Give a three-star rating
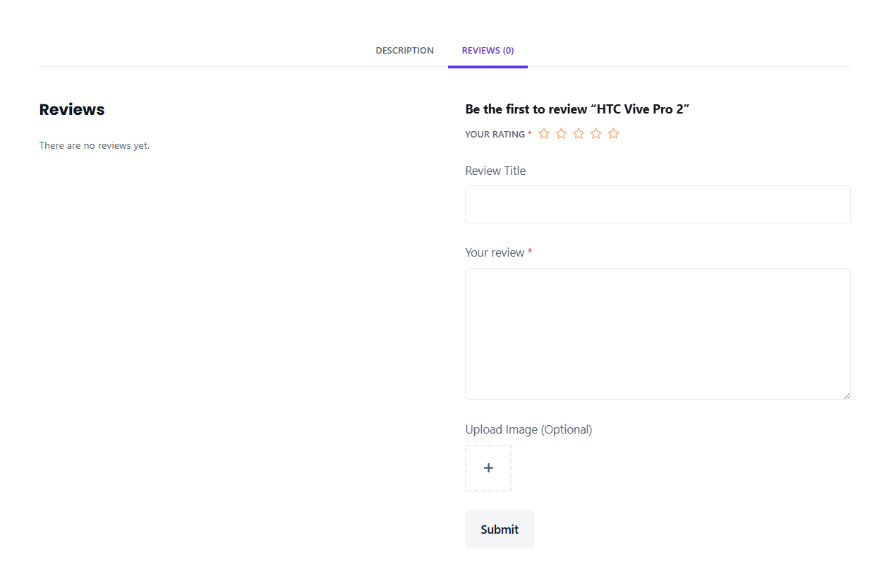889x588 pixels. [x=579, y=134]
